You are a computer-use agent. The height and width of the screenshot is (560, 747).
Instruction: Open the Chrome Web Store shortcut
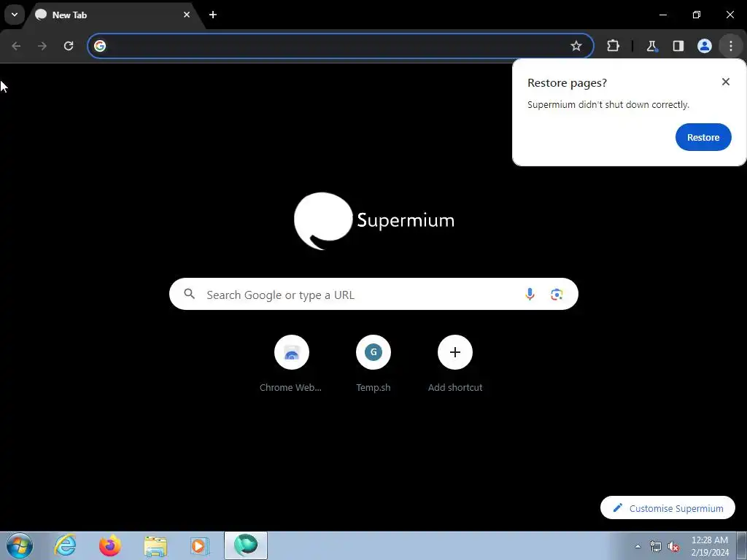[291, 365]
